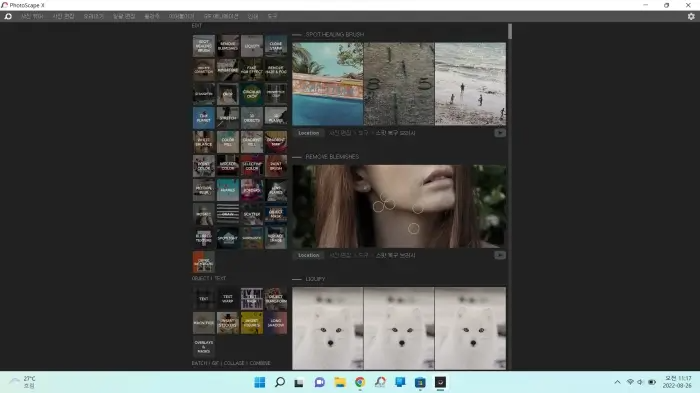Switch to the 도구 tab
This screenshot has height=393, width=700.
[x=272, y=16]
